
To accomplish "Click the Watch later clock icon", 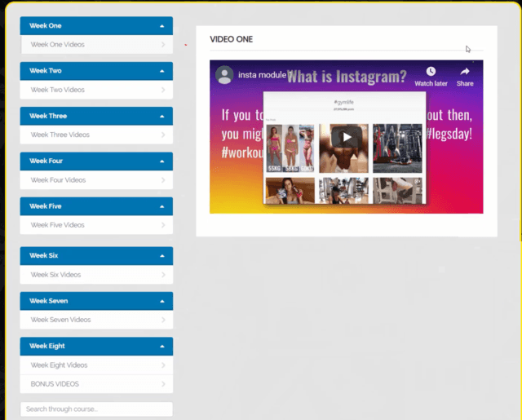I will 431,71.
